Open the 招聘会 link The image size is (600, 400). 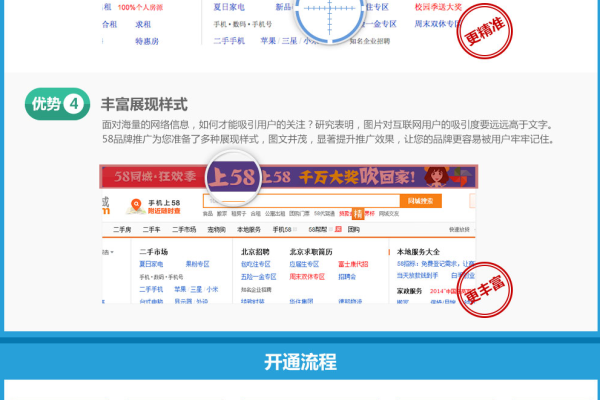click(x=347, y=277)
